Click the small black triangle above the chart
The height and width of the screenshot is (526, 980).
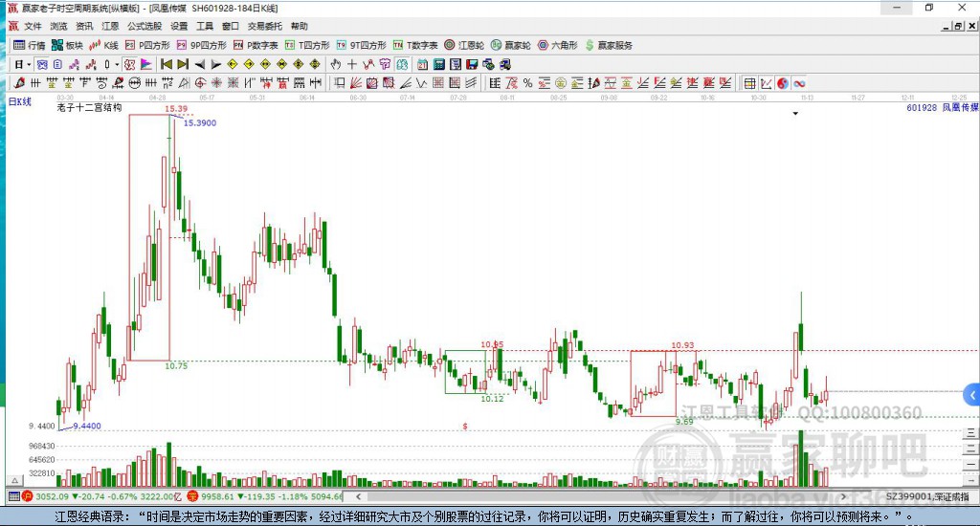click(x=795, y=114)
